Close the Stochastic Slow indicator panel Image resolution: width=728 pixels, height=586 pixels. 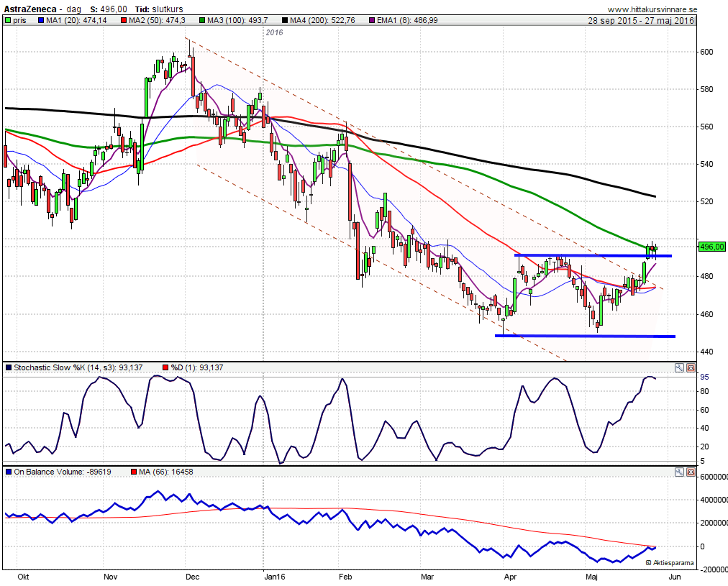click(x=691, y=368)
